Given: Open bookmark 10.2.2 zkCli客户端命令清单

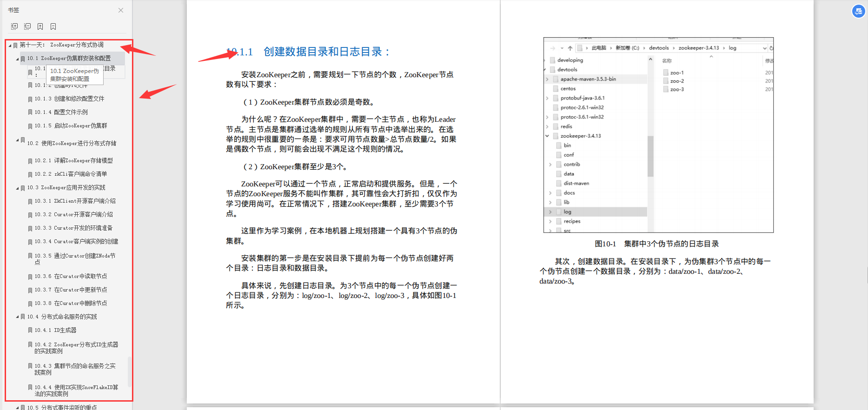Looking at the screenshot, I should 71,174.
